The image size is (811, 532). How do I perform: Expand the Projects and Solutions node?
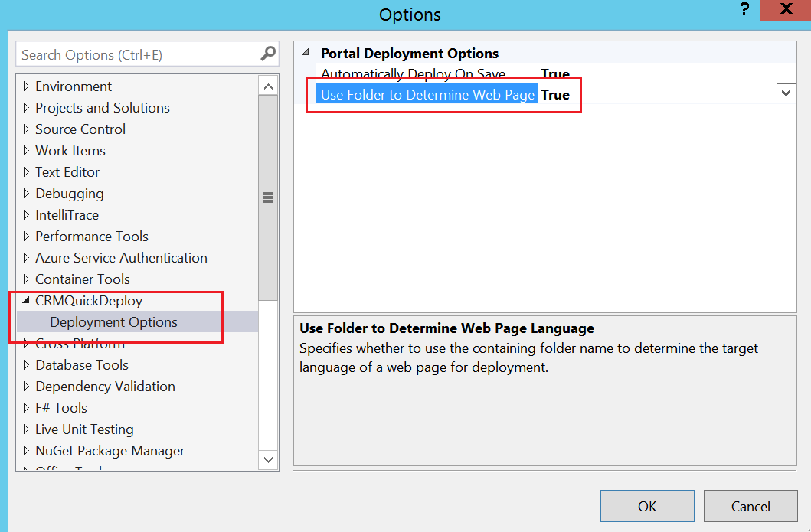click(27, 108)
